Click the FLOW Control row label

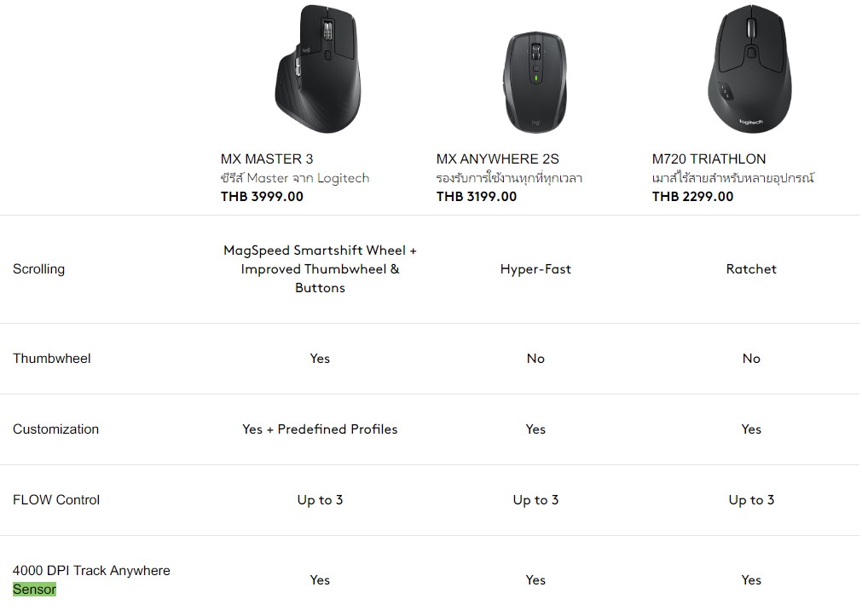click(x=56, y=499)
